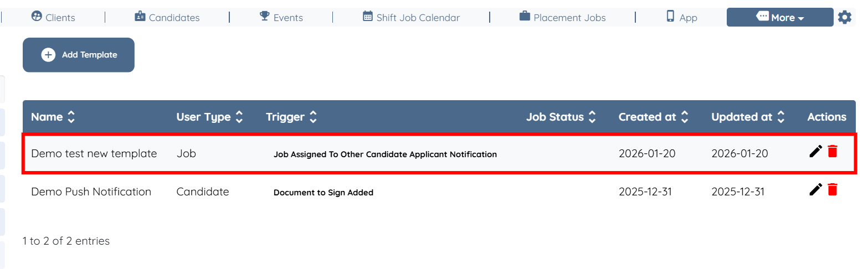Click trash icon for Demo Push Notification
This screenshot has height=269, width=868.
pyautogui.click(x=832, y=190)
